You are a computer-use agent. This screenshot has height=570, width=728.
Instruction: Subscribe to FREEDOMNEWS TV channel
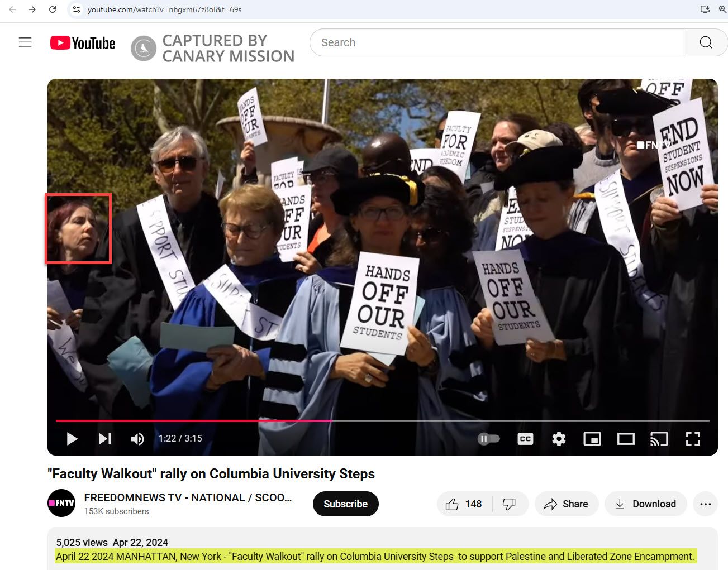(x=345, y=504)
